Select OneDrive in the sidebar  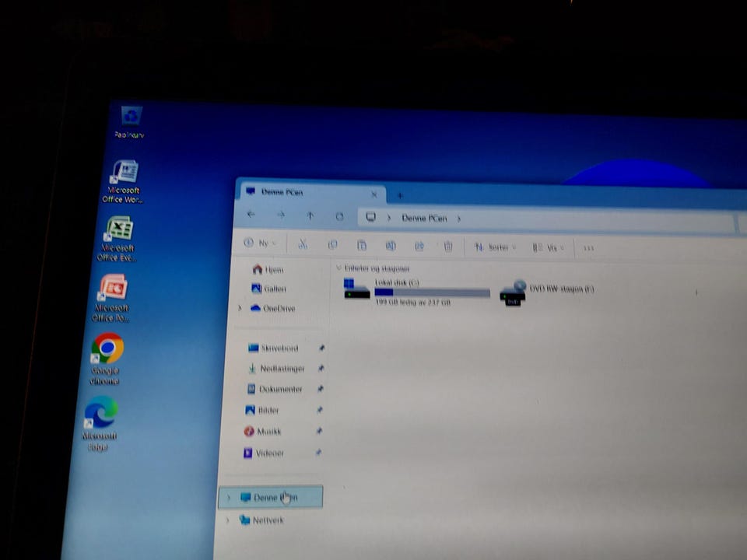(x=272, y=308)
